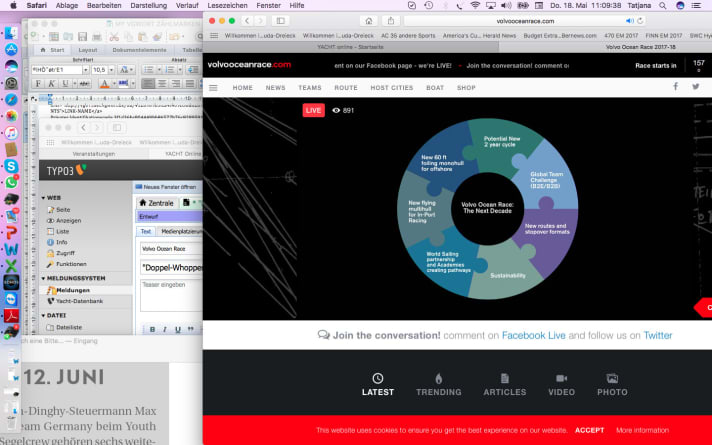Show the Safari sidebar in front window
Viewport: 712px width, 445px height.
281,21
